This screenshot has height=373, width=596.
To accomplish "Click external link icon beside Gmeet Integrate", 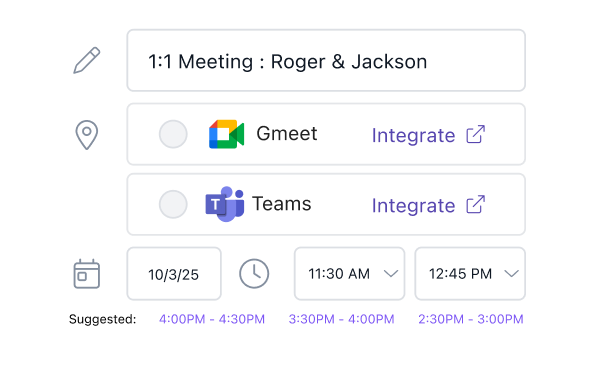I will (476, 134).
